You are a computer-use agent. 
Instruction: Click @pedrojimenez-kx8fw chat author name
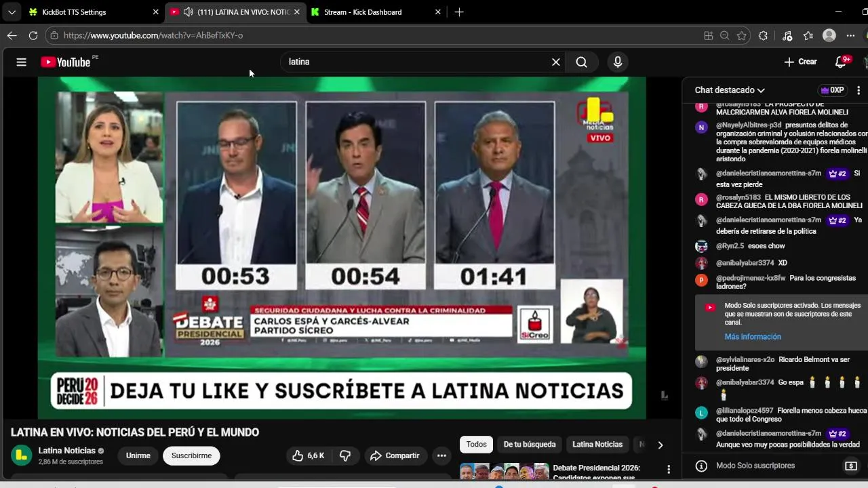pos(751,279)
